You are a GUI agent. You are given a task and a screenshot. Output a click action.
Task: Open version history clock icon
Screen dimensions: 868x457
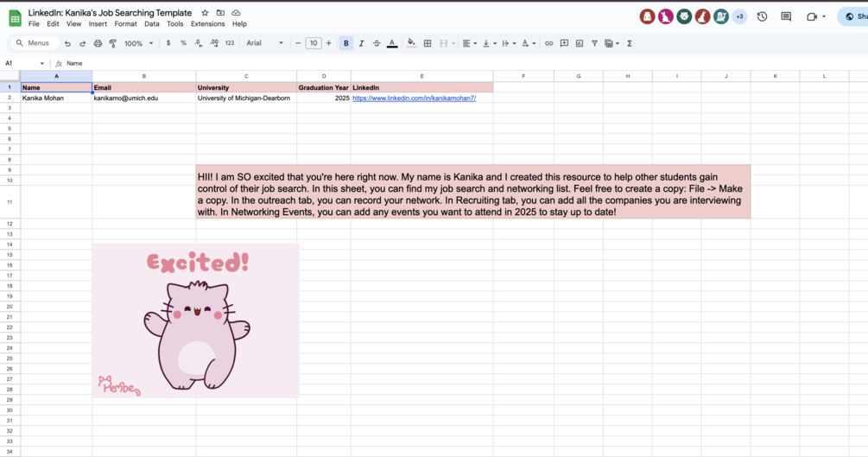[x=763, y=16]
